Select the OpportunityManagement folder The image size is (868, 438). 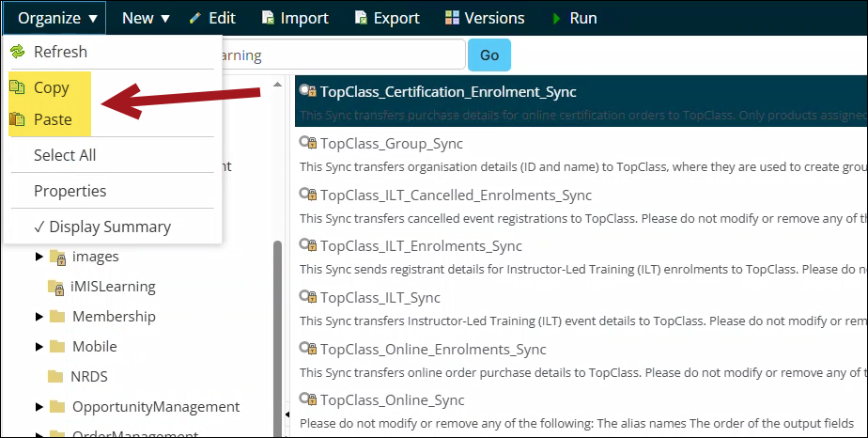(x=156, y=407)
